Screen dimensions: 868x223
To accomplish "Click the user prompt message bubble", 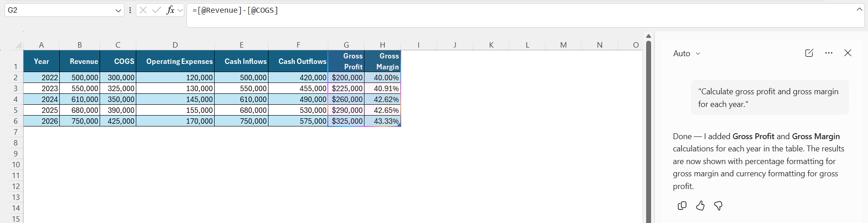I will pyautogui.click(x=770, y=97).
